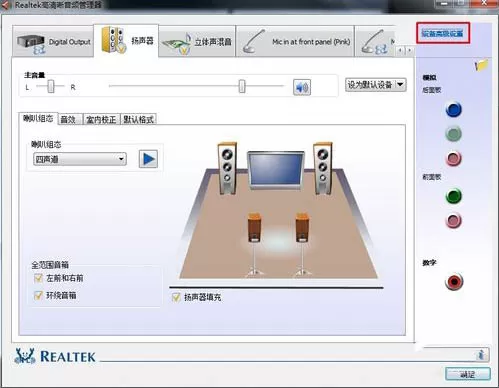The image size is (499, 388).
Task: Select the red digital output jack
Action: (454, 282)
